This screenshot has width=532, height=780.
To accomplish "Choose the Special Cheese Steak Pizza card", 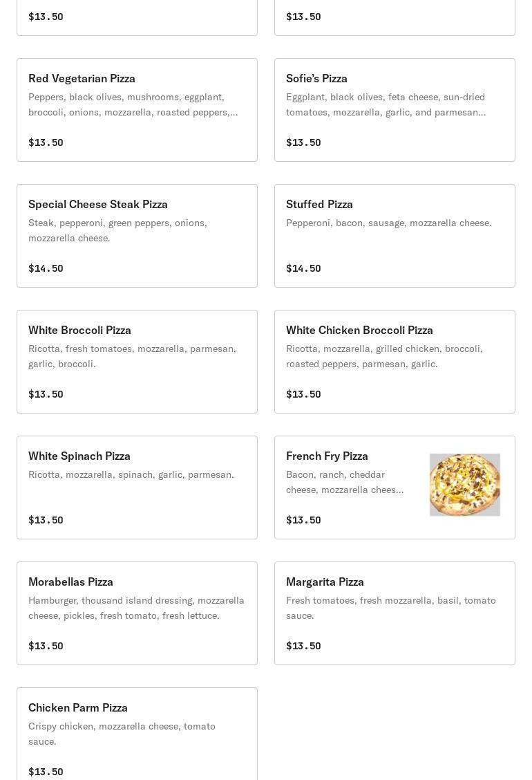I will point(137,236).
